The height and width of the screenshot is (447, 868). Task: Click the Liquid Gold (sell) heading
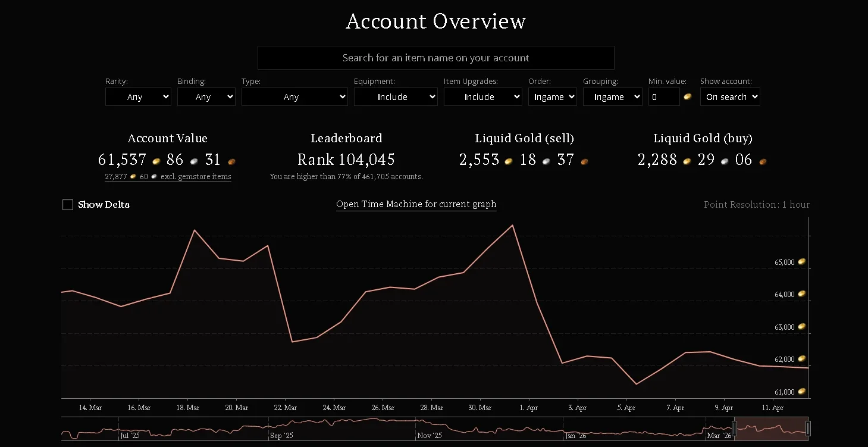tap(524, 138)
